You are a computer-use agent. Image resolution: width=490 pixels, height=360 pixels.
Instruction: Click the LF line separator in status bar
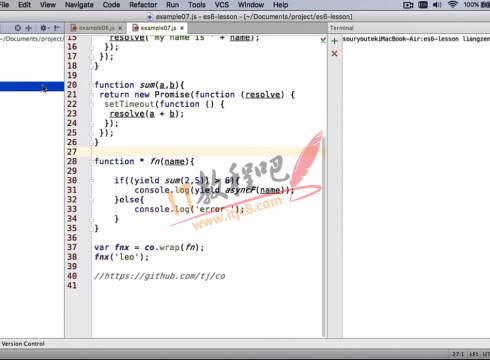pos(474,354)
